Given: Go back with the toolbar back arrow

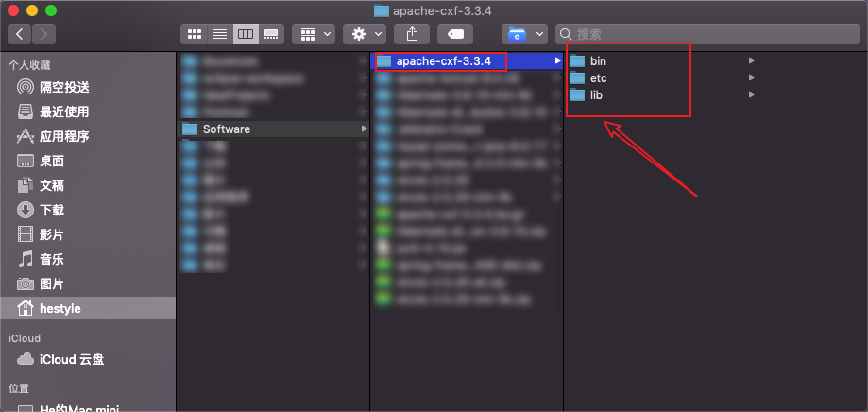Looking at the screenshot, I should pyautogui.click(x=20, y=34).
